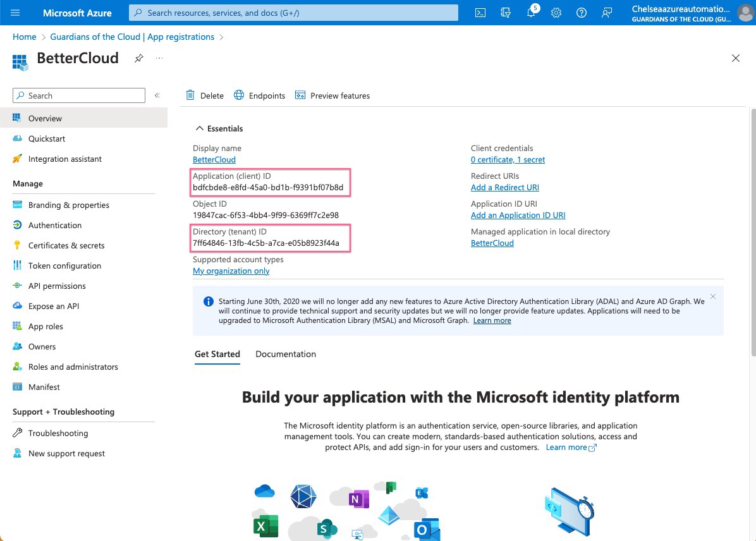Click Add a Redirect URI
Viewport: 756px width, 541px height.
[x=504, y=187]
